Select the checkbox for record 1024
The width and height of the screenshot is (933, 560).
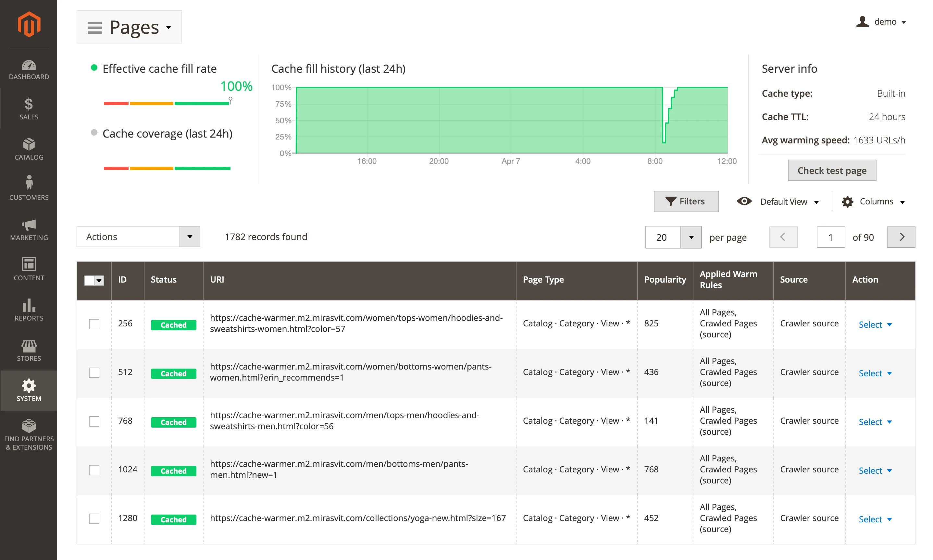coord(94,470)
